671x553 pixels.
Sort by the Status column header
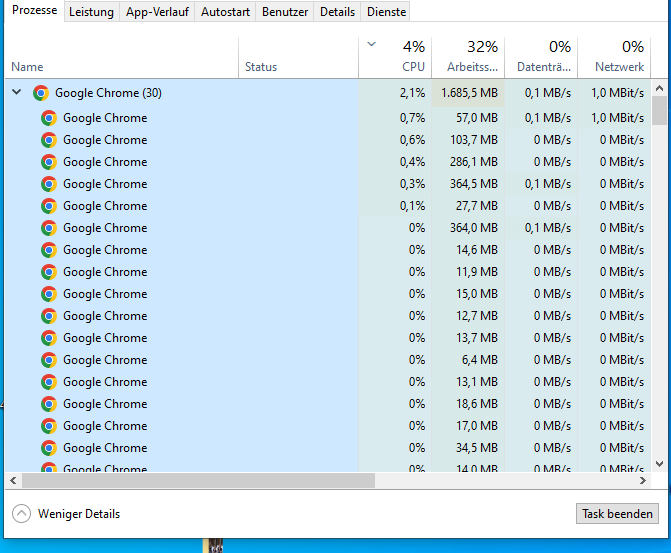pyautogui.click(x=298, y=58)
